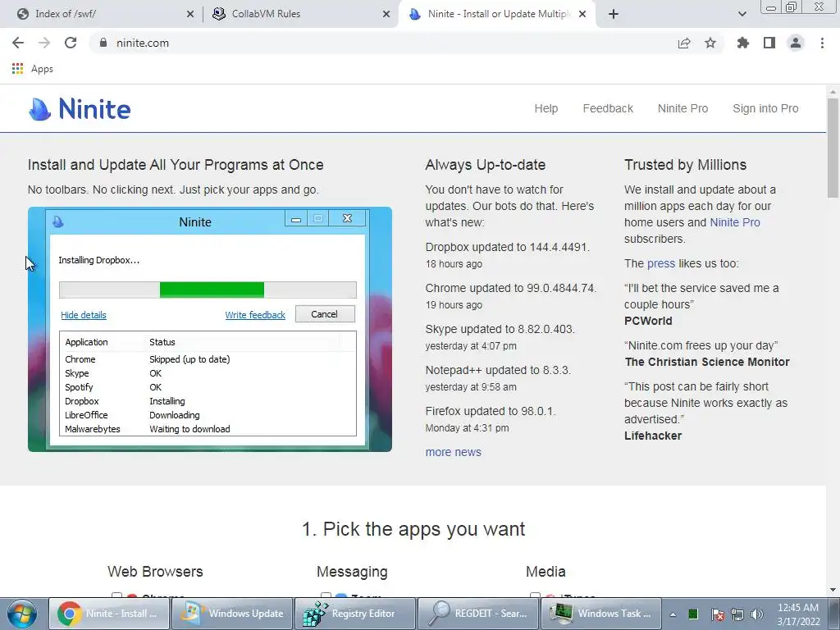The width and height of the screenshot is (840, 630).
Task: Click the 'Web Browsers' category heading
Action: [x=155, y=572]
